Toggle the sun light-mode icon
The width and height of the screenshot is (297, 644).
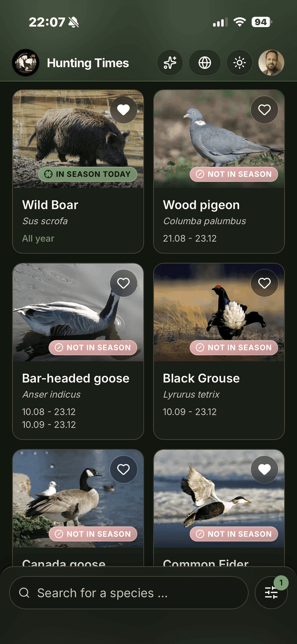239,63
